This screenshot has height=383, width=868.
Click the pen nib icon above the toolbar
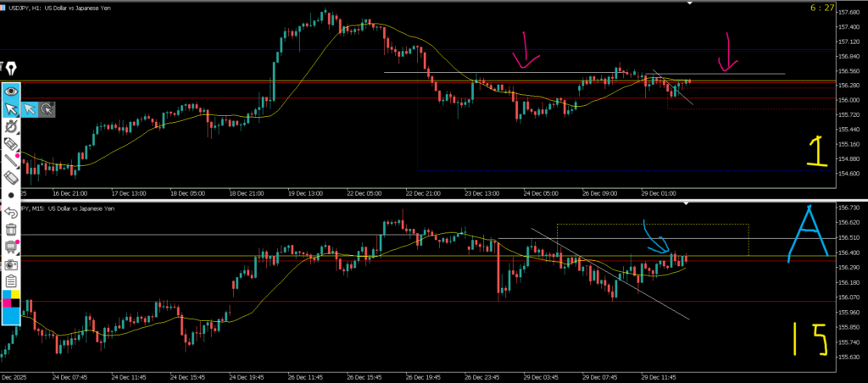11,69
